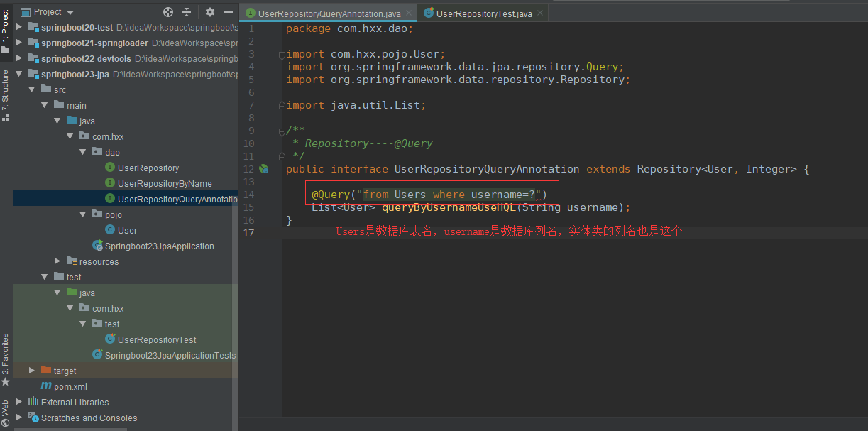Expand springboot22-devtools module
The width and height of the screenshot is (868, 431).
(x=19, y=58)
